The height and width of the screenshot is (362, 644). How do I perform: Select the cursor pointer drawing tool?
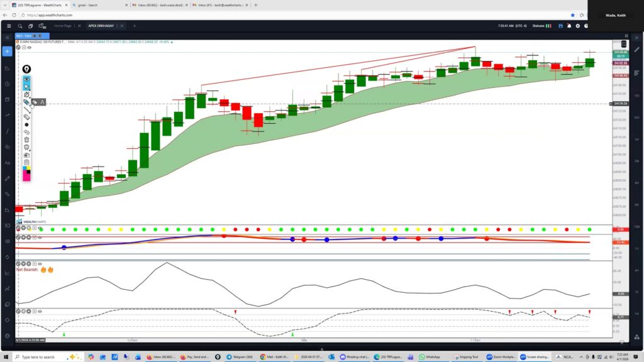click(26, 87)
